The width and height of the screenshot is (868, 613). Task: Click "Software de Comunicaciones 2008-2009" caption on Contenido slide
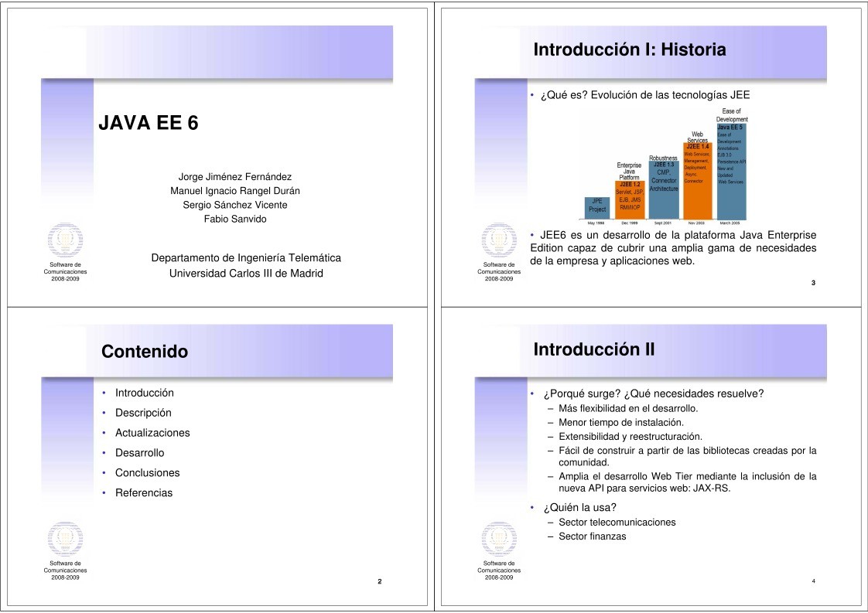tap(65, 570)
